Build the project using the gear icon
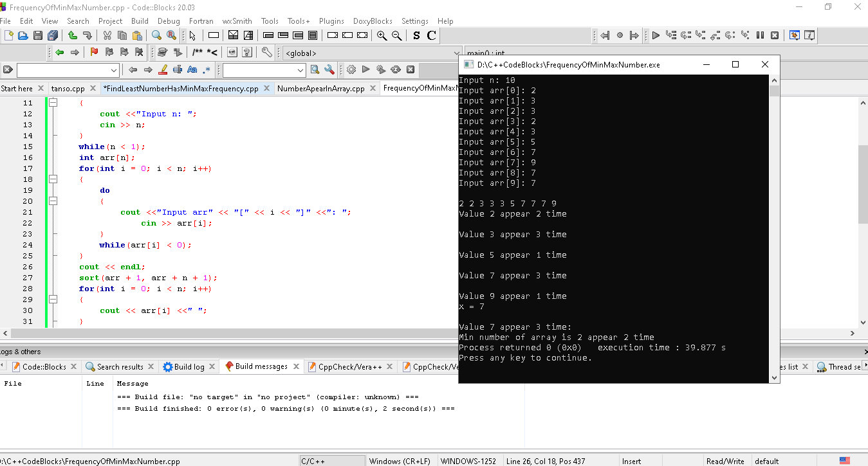The image size is (868, 466). tap(351, 69)
